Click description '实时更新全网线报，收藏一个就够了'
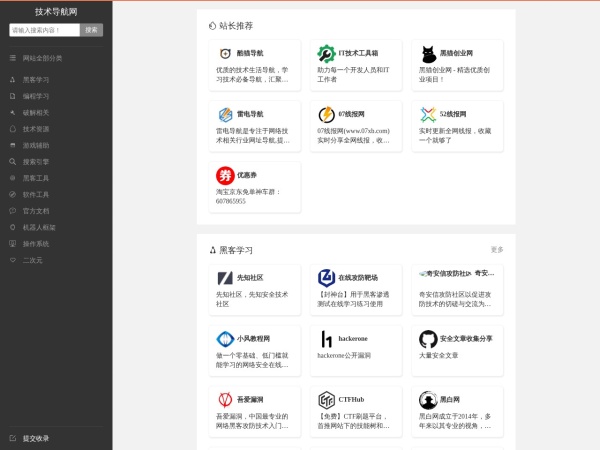Image resolution: width=600 pixels, height=450 pixels. [455, 135]
